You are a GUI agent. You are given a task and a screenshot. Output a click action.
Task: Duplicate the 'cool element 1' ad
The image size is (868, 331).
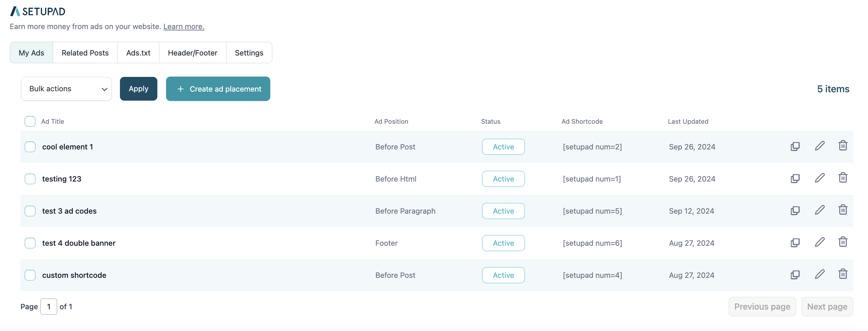point(795,147)
